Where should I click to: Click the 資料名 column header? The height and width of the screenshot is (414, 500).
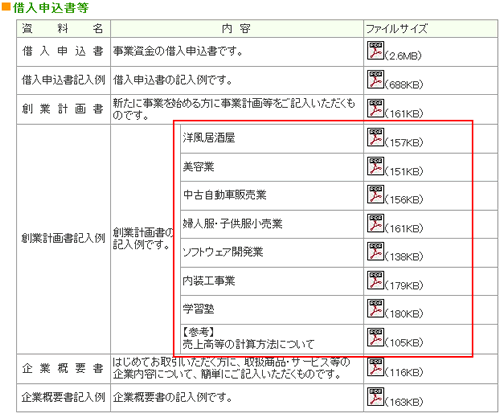tap(63, 28)
